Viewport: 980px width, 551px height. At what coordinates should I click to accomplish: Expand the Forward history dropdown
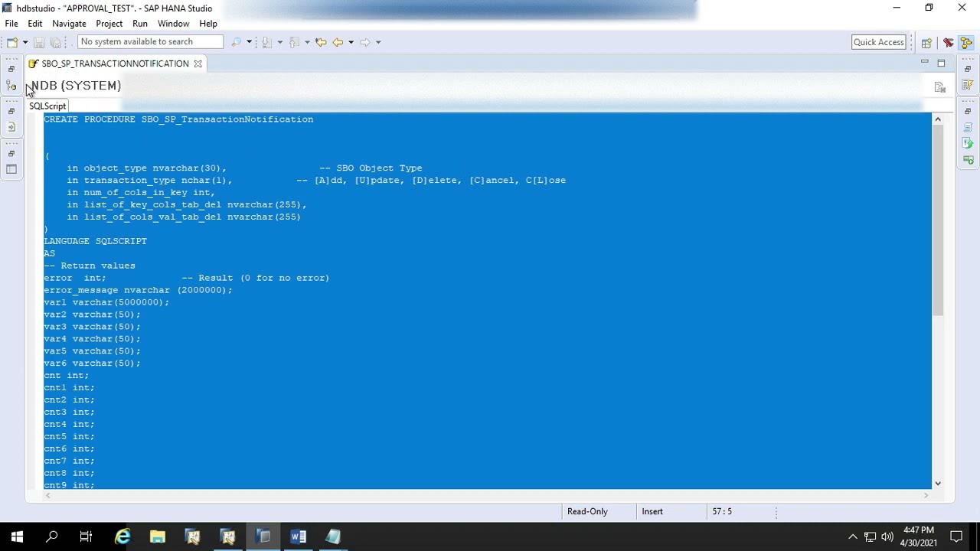tap(378, 42)
